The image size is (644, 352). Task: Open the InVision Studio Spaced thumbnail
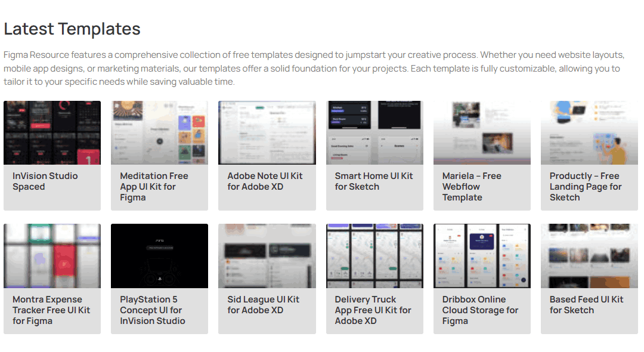pos(52,132)
